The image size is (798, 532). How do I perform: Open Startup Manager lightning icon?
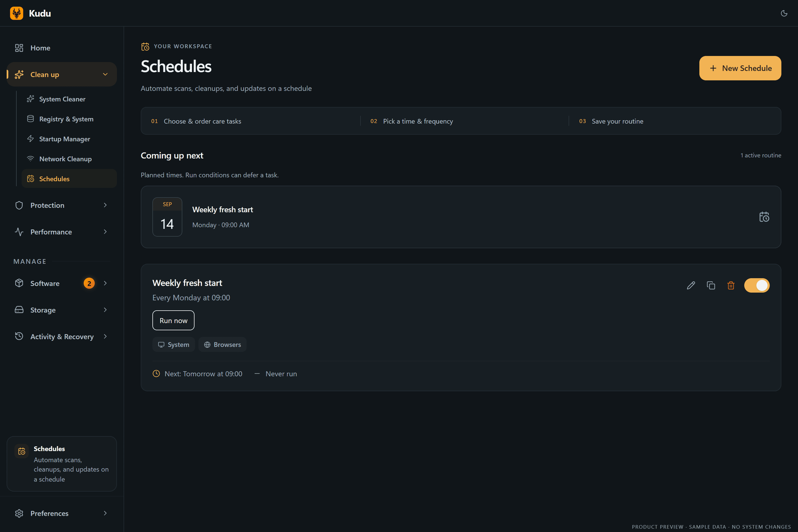point(30,139)
